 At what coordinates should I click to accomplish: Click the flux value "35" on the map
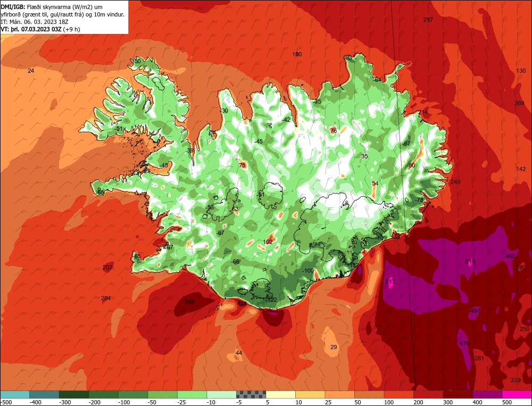click(364, 156)
